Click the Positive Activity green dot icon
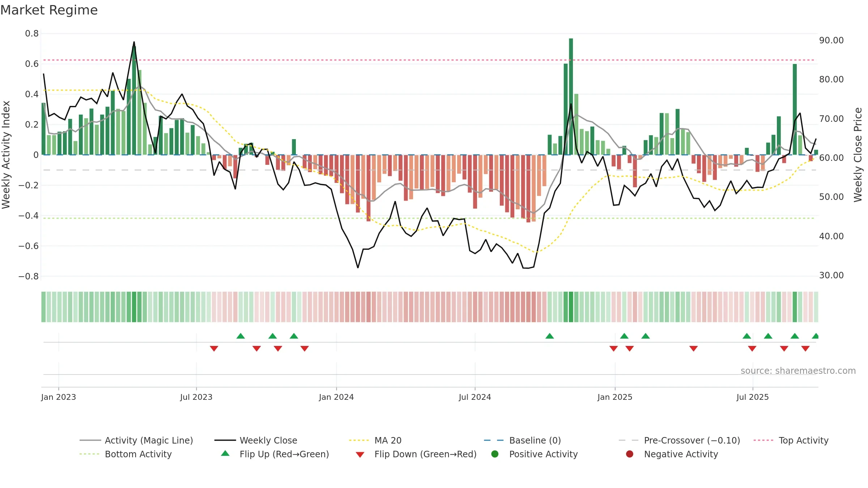 click(x=495, y=454)
